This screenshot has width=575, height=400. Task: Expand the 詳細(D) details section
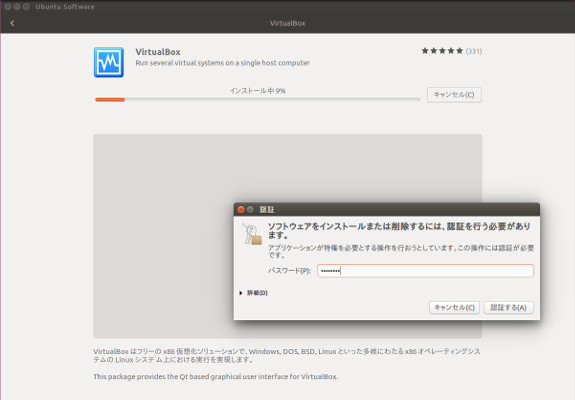tap(254, 293)
